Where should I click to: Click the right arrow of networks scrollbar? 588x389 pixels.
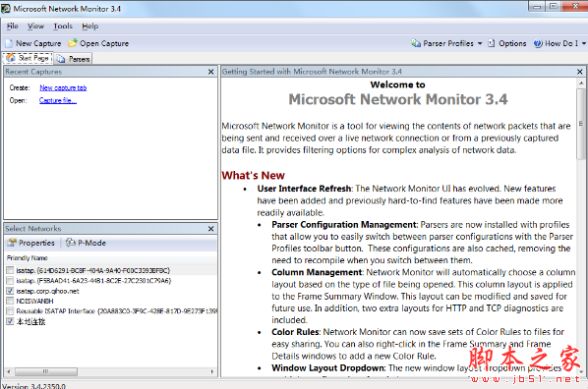tap(212, 371)
